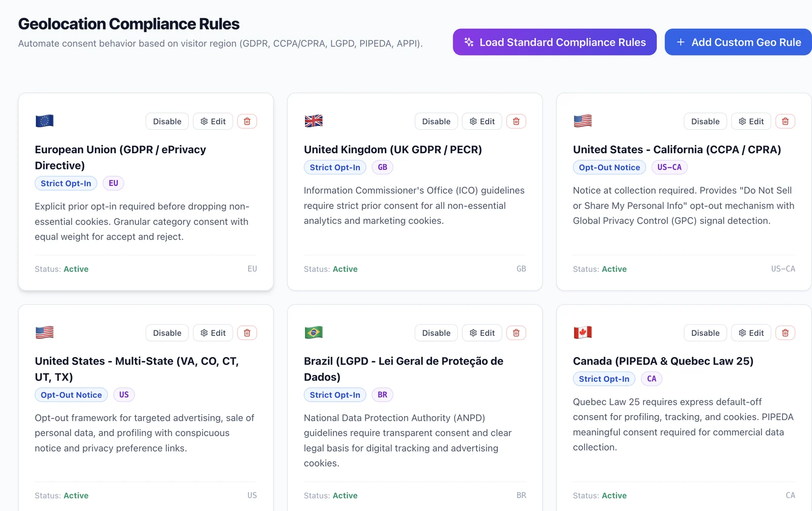The width and height of the screenshot is (812, 511).
Task: Click the US-CA region code badge
Action: click(x=669, y=167)
